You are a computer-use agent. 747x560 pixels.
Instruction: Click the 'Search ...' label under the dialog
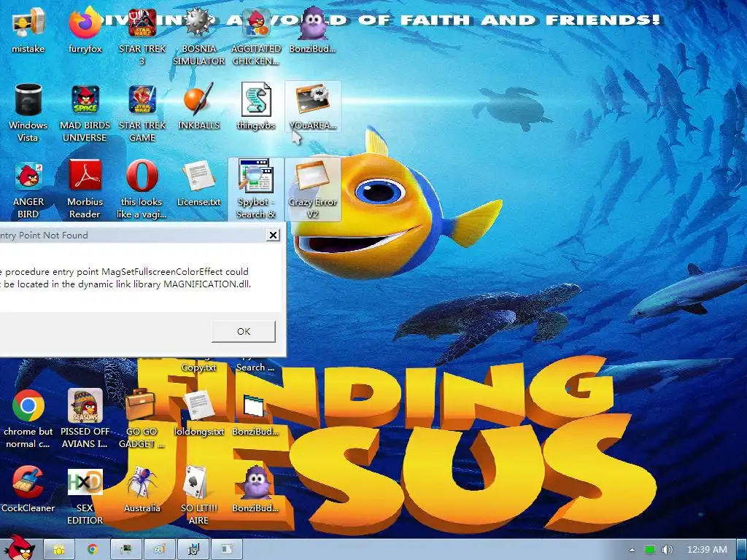pos(255,367)
